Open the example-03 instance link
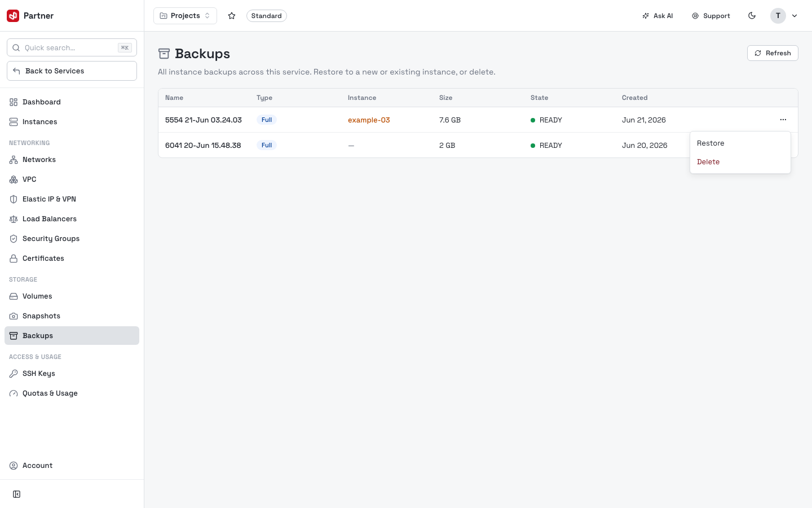Viewport: 812px width, 508px height. click(369, 120)
